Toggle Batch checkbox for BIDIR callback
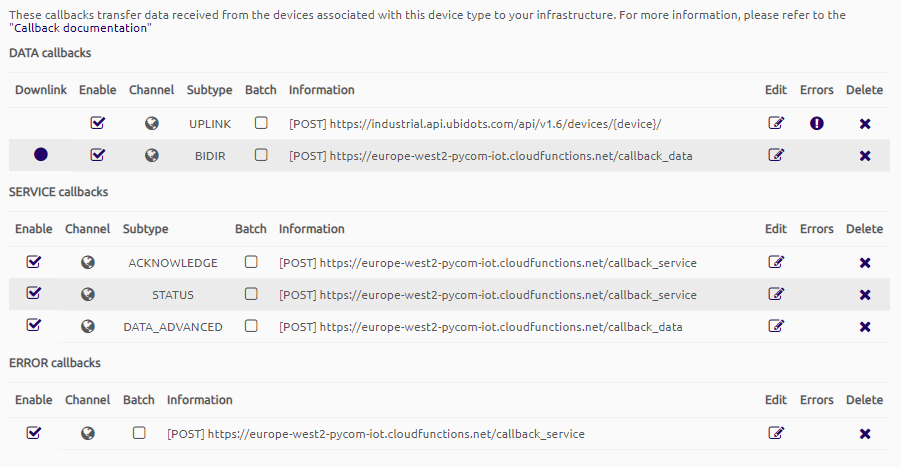This screenshot has width=901, height=467. point(261,155)
